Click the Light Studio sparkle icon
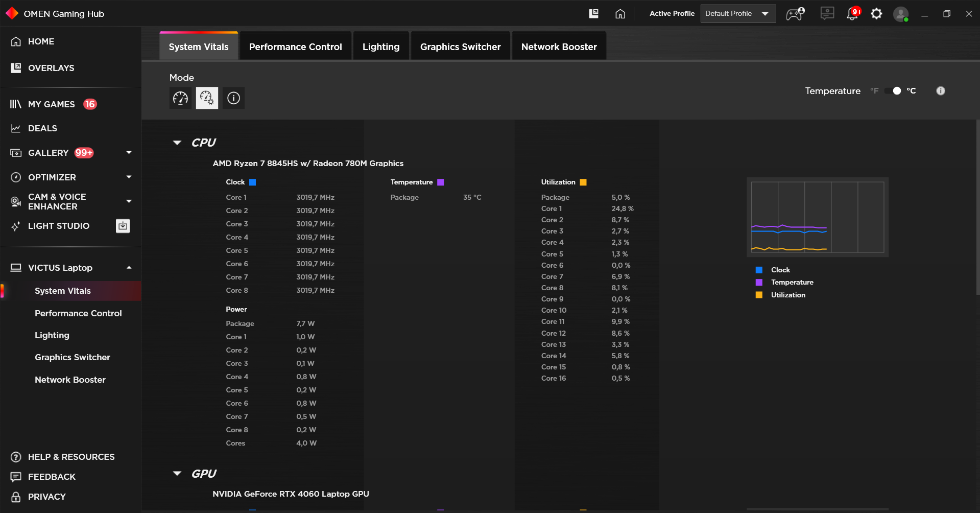 [x=16, y=226]
